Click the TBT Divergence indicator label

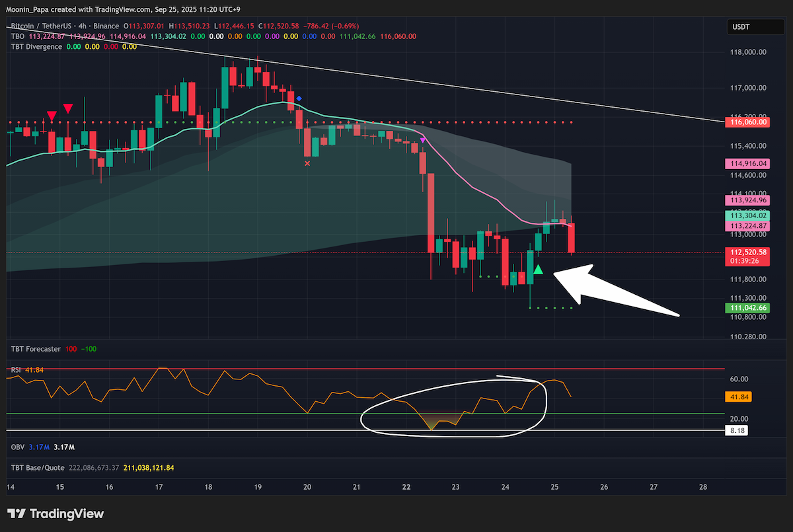point(36,47)
